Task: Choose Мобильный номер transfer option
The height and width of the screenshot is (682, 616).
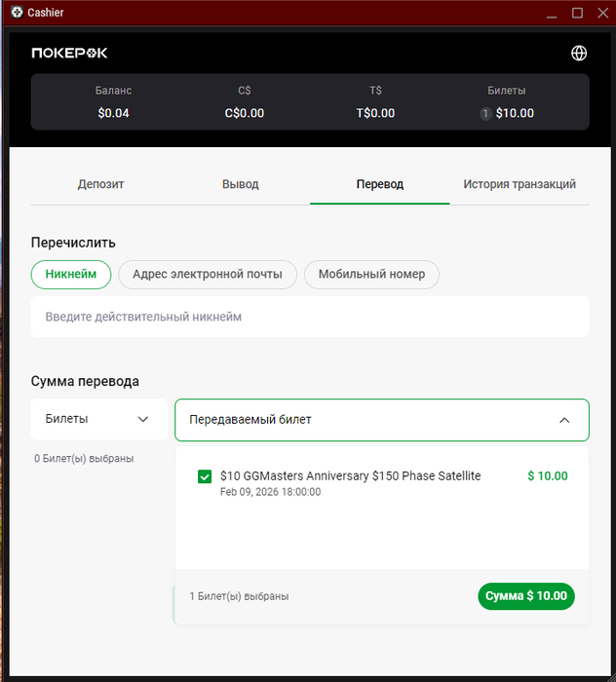Action: coord(371,275)
